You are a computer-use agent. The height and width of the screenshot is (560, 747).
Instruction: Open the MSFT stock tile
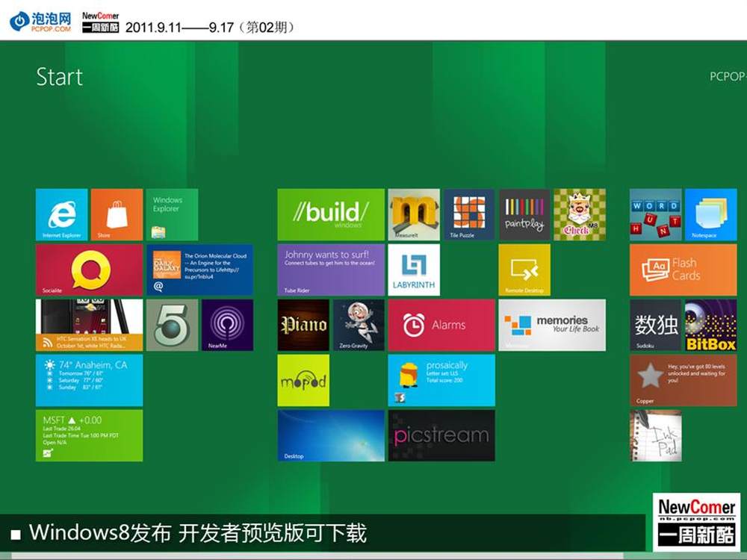pos(89,436)
